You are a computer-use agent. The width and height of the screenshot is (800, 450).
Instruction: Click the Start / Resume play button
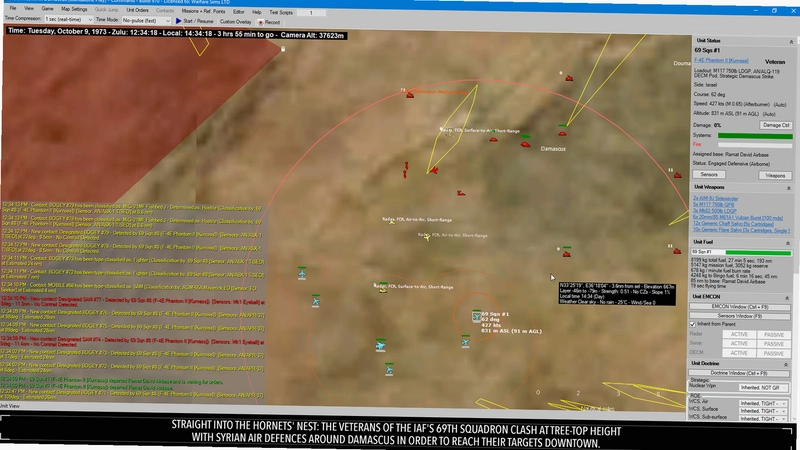pos(194,21)
